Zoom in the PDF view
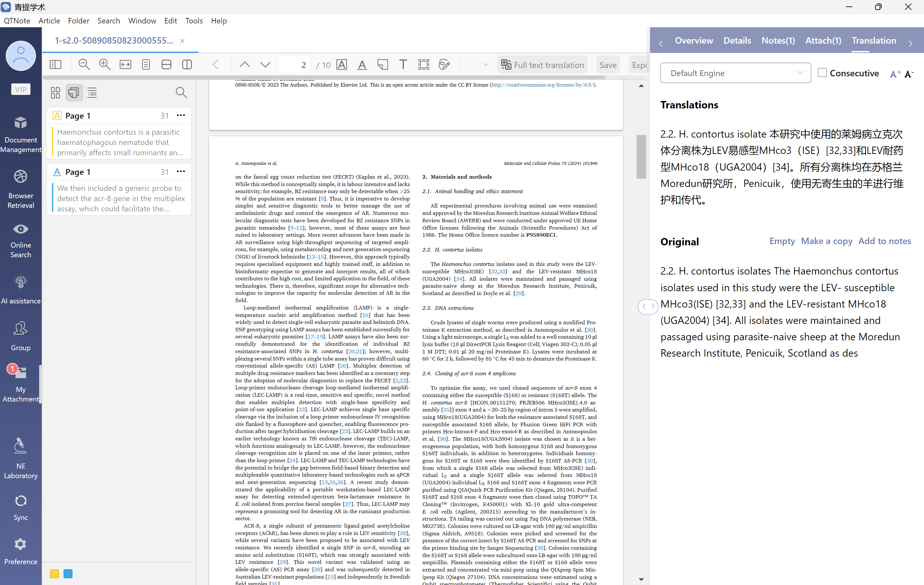The width and height of the screenshot is (924, 585). point(105,65)
